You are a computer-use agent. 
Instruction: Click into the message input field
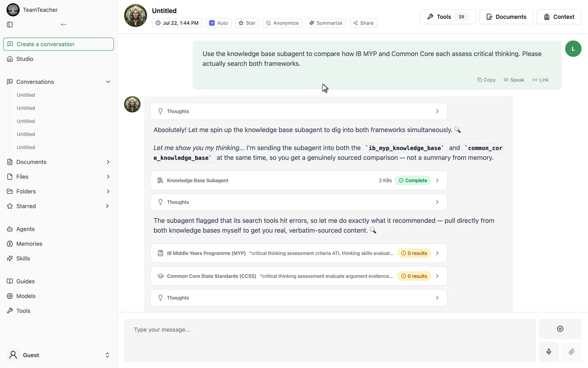coord(330,340)
